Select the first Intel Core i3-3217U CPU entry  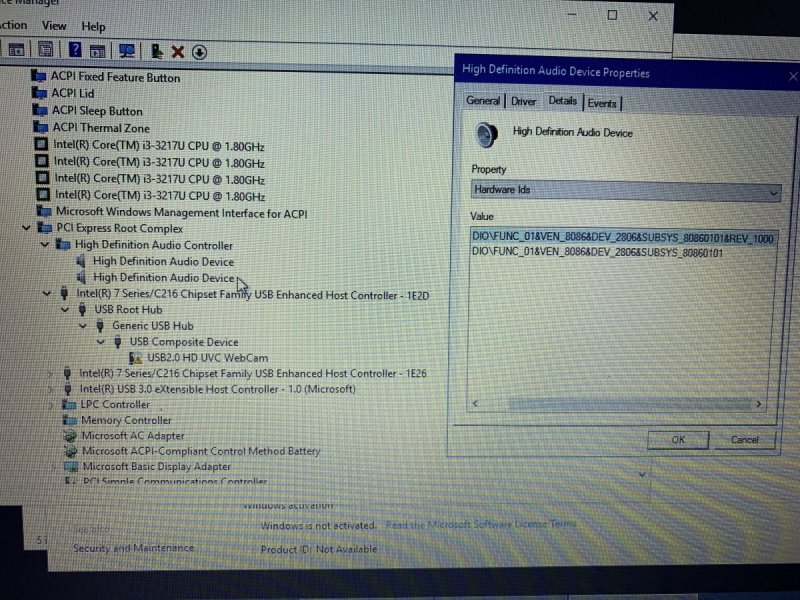159,145
